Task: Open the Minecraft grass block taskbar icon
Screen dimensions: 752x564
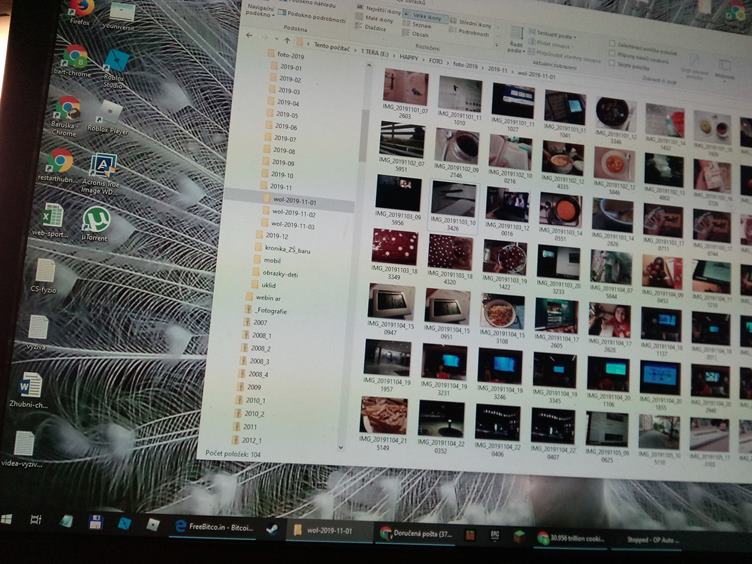Action: (x=521, y=537)
